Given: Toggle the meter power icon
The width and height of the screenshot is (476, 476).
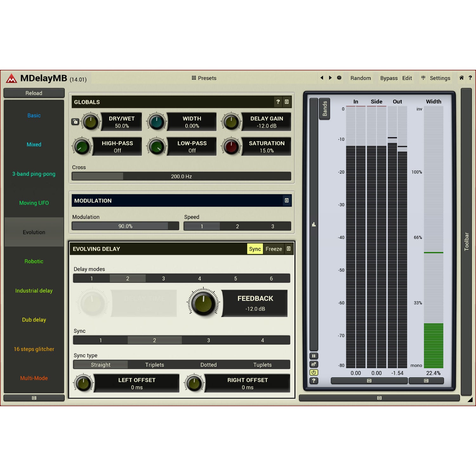Looking at the screenshot, I should coord(314,373).
